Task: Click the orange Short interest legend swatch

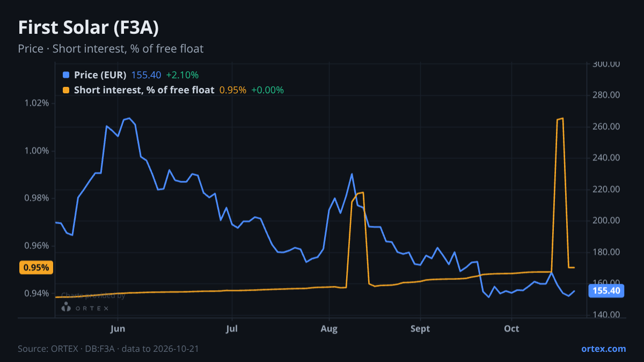Action: click(x=66, y=90)
